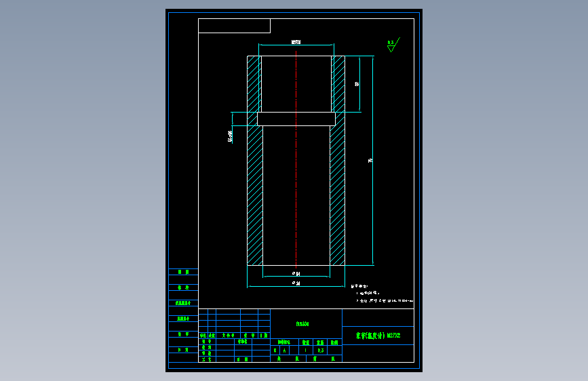Click the green surface roughness symbol
The image size is (588, 381).
click(x=393, y=45)
